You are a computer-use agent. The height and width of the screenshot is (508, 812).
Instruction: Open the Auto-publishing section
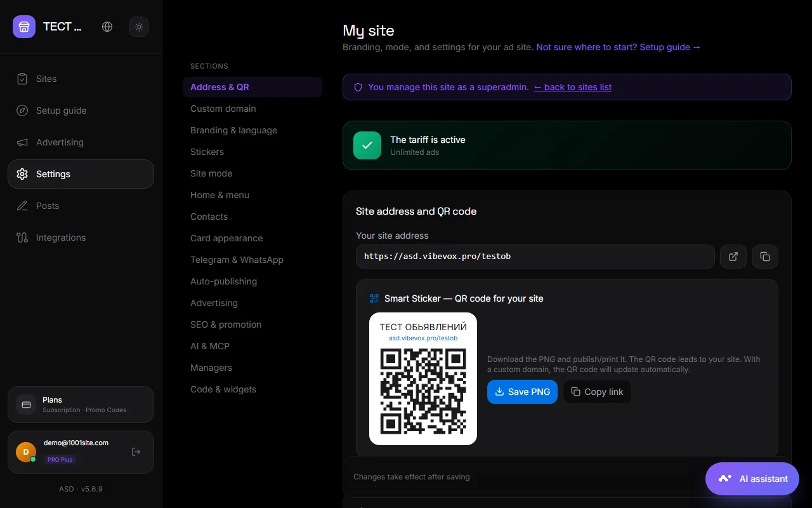(252, 281)
